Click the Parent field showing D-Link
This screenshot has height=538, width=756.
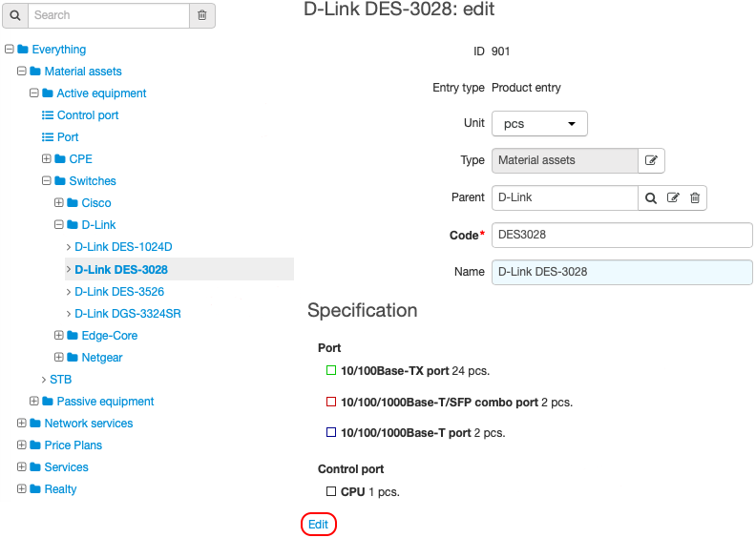(565, 198)
